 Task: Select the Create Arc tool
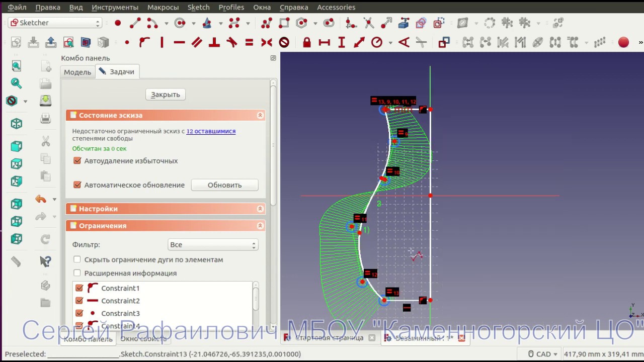pyautogui.click(x=152, y=23)
